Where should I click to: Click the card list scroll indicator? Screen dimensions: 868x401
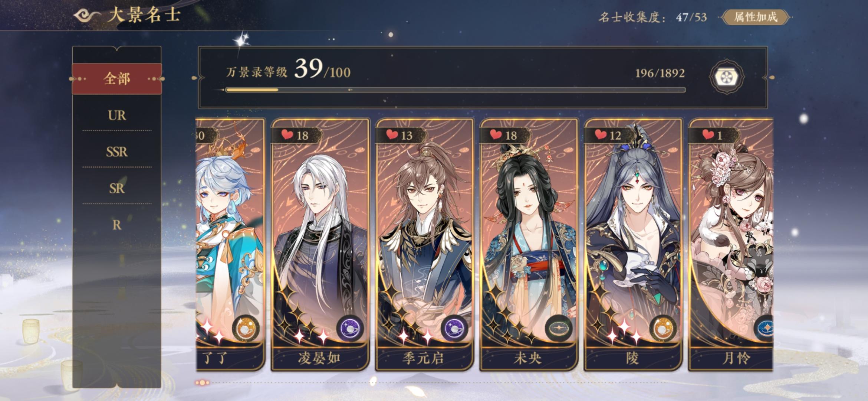point(203,382)
